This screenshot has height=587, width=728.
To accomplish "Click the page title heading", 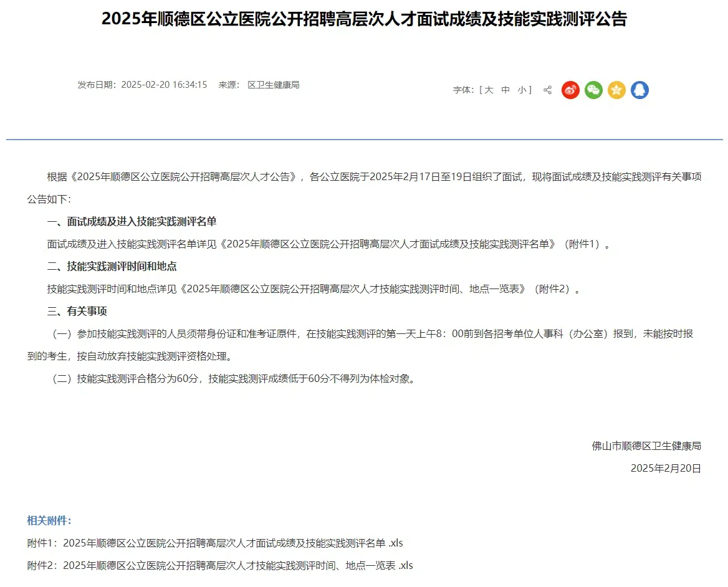I will 364,19.
